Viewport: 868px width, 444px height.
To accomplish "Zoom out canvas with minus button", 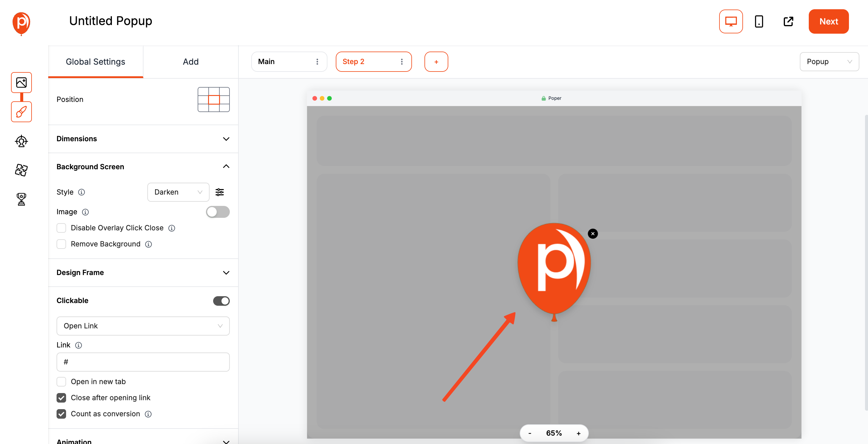I will (530, 433).
